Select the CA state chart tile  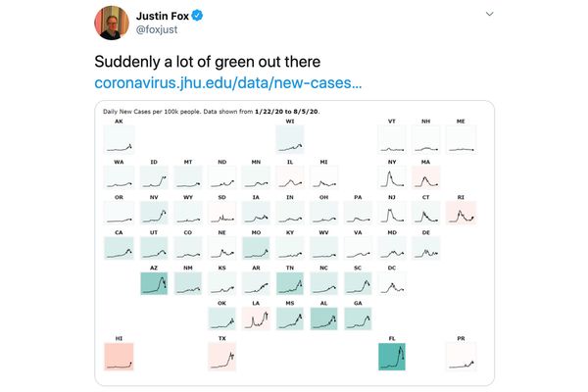coord(119,248)
